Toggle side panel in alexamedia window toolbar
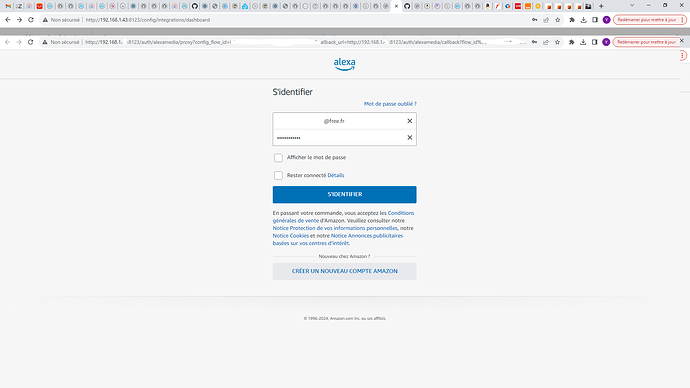 pyautogui.click(x=595, y=42)
